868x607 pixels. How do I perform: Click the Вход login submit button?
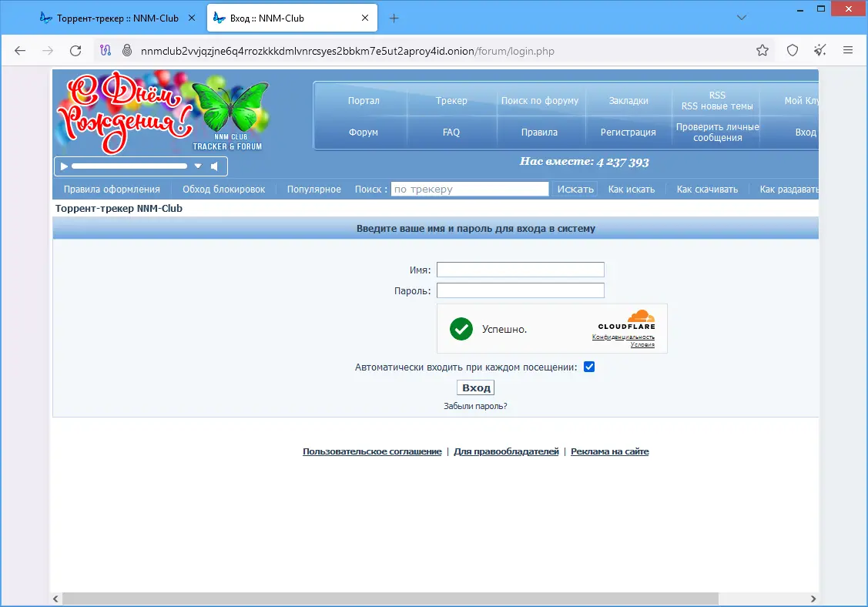pyautogui.click(x=475, y=387)
